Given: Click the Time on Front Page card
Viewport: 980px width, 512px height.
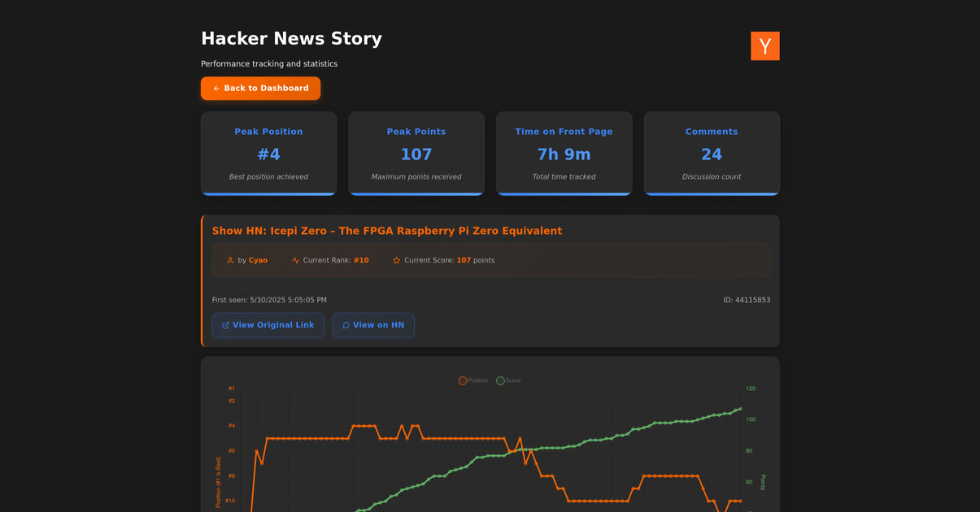Looking at the screenshot, I should point(564,154).
